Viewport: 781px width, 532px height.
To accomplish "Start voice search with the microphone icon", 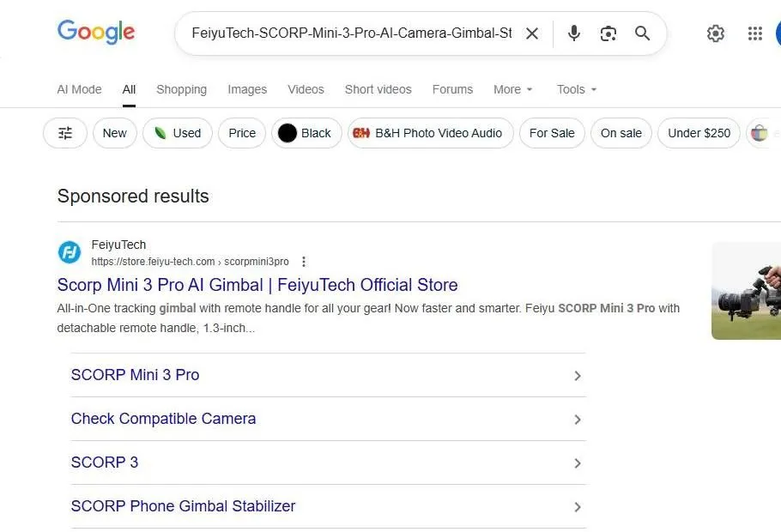I will coord(574,33).
